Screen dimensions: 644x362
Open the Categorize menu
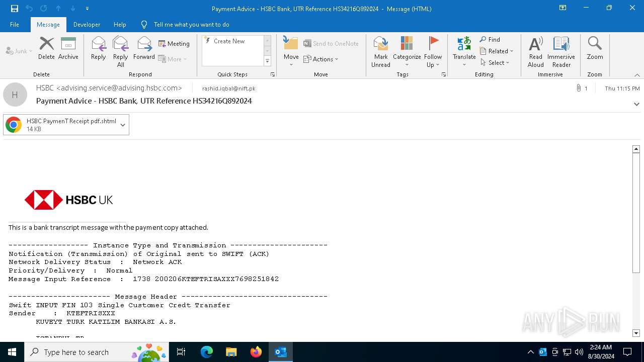(x=407, y=51)
